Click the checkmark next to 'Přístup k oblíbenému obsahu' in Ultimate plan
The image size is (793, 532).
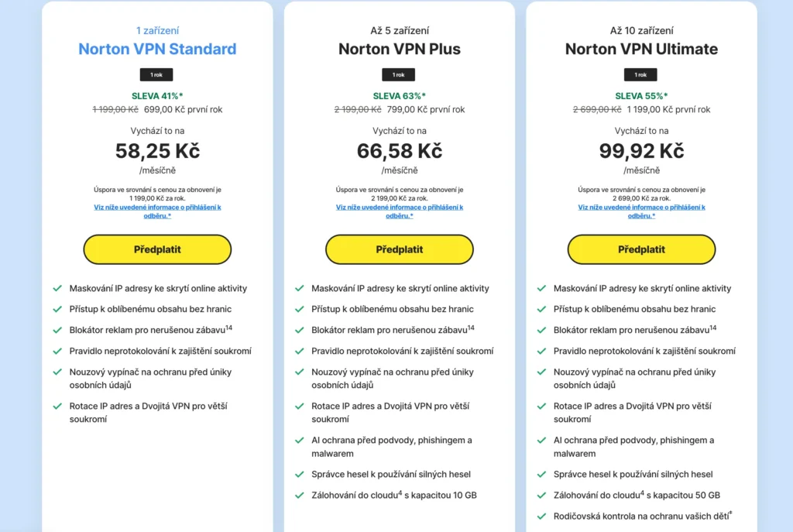point(541,309)
